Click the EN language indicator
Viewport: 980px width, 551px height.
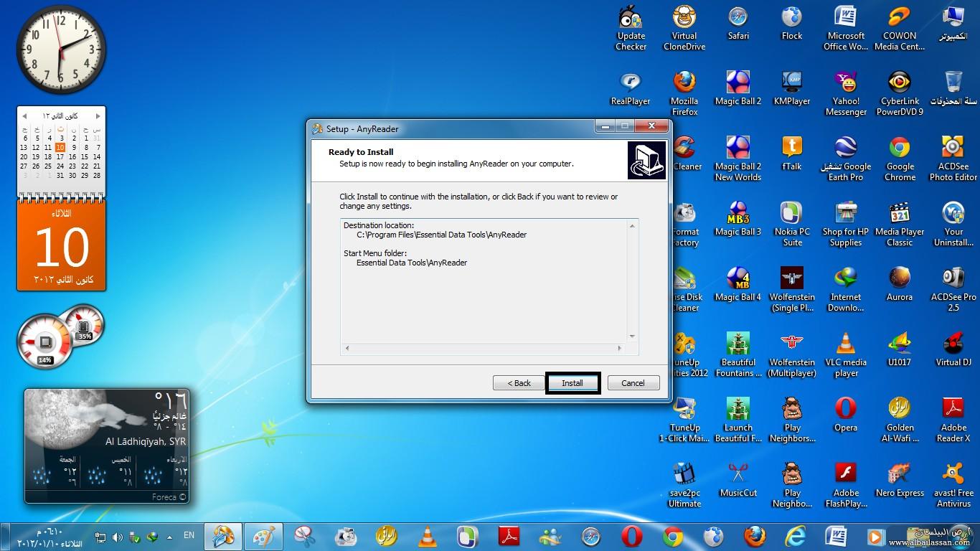(189, 535)
